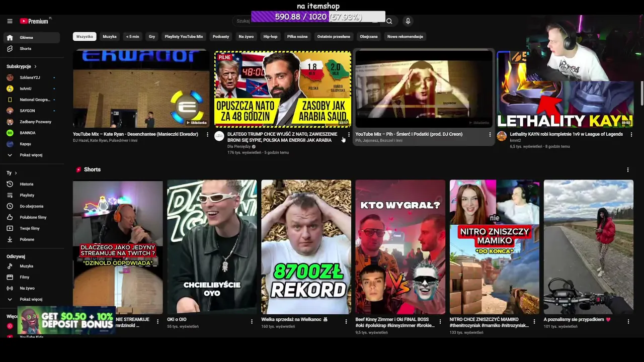Image resolution: width=644 pixels, height=362 pixels.
Task: Open options for OKI o OIO short
Action: click(252, 321)
